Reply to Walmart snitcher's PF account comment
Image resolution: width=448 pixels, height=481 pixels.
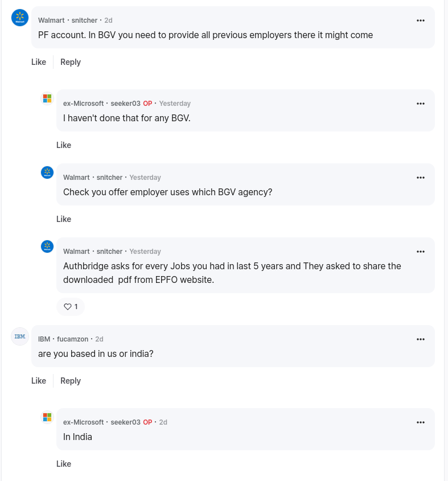point(71,62)
